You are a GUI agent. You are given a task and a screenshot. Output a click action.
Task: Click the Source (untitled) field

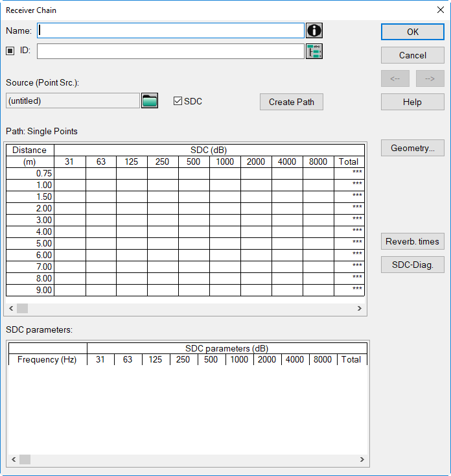(73, 101)
